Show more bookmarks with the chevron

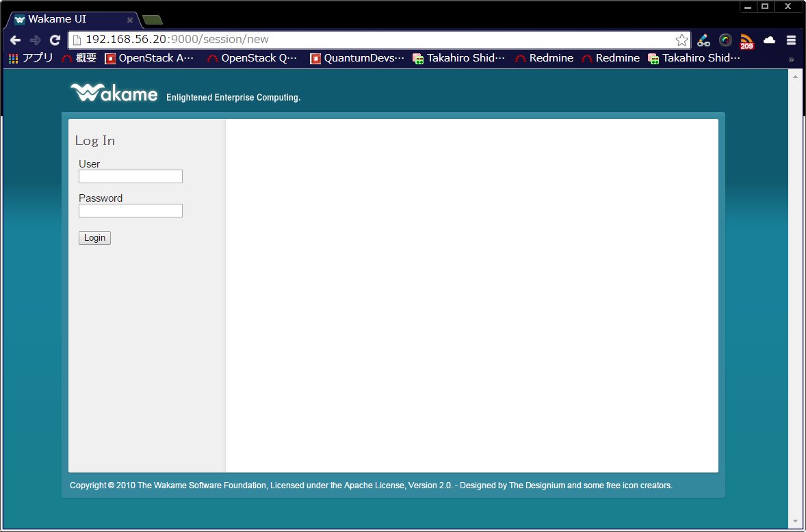(x=791, y=59)
